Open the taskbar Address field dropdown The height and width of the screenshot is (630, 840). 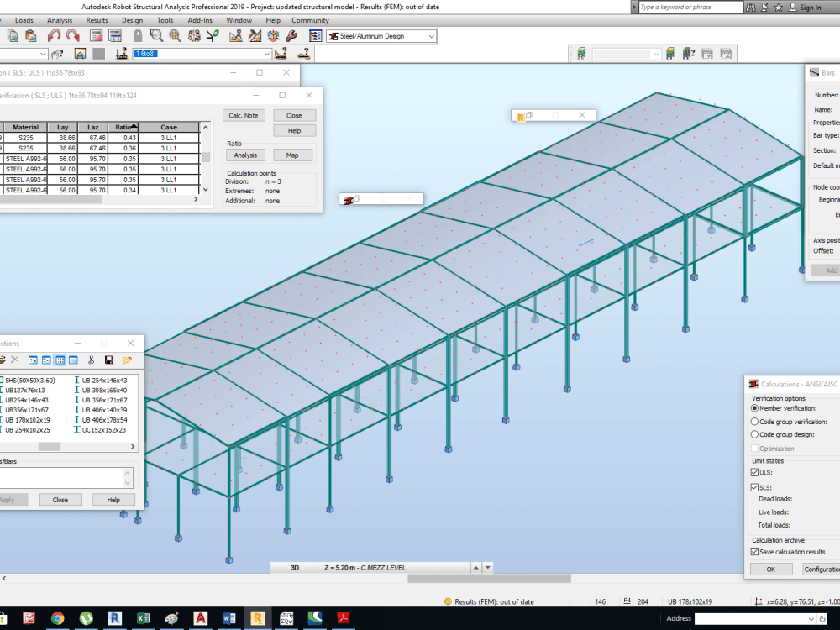[x=811, y=619]
